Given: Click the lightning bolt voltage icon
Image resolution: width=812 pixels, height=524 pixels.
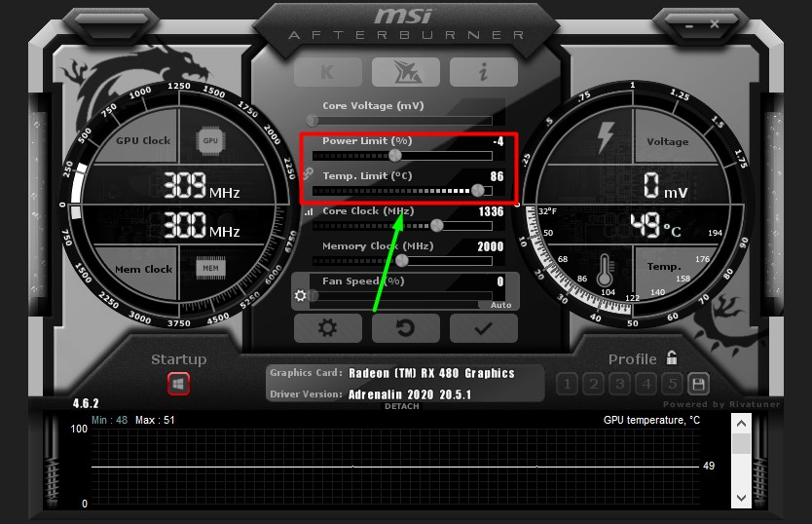Looking at the screenshot, I should (x=605, y=137).
